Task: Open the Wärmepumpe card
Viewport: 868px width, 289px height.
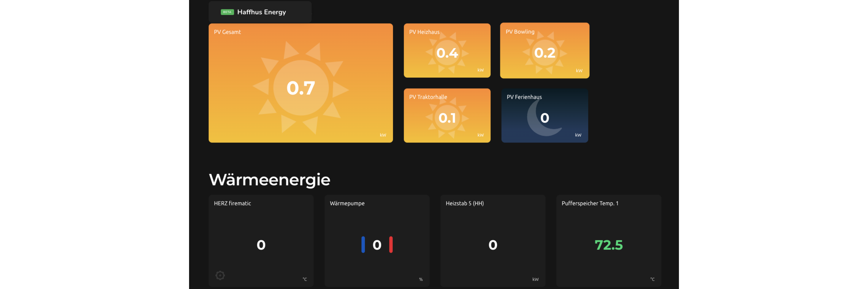Action: 377,240
